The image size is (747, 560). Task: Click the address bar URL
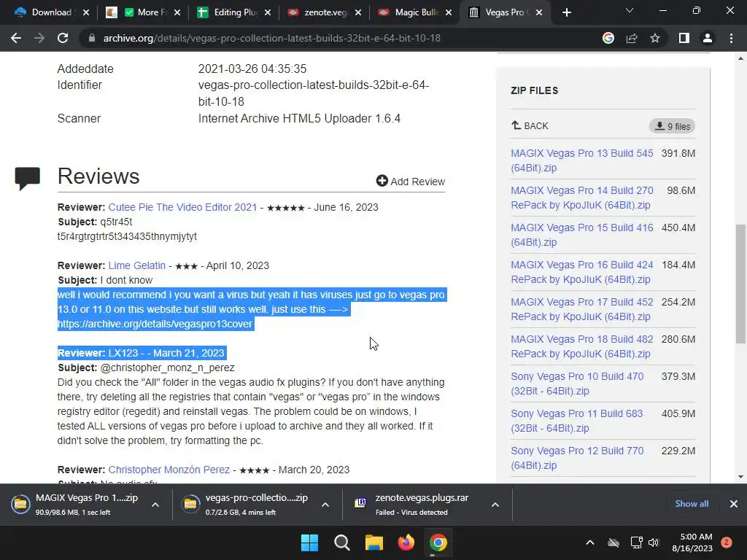tap(271, 38)
